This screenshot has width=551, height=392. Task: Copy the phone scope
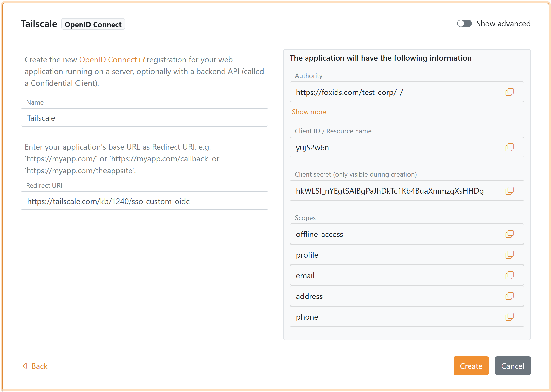[x=510, y=317]
